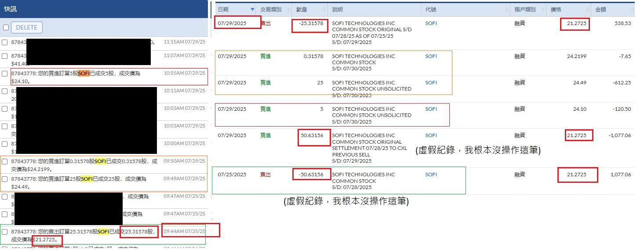
Task: Tick checkbox for 09:49AM 25-share SOFI message
Action: pos(5,179)
